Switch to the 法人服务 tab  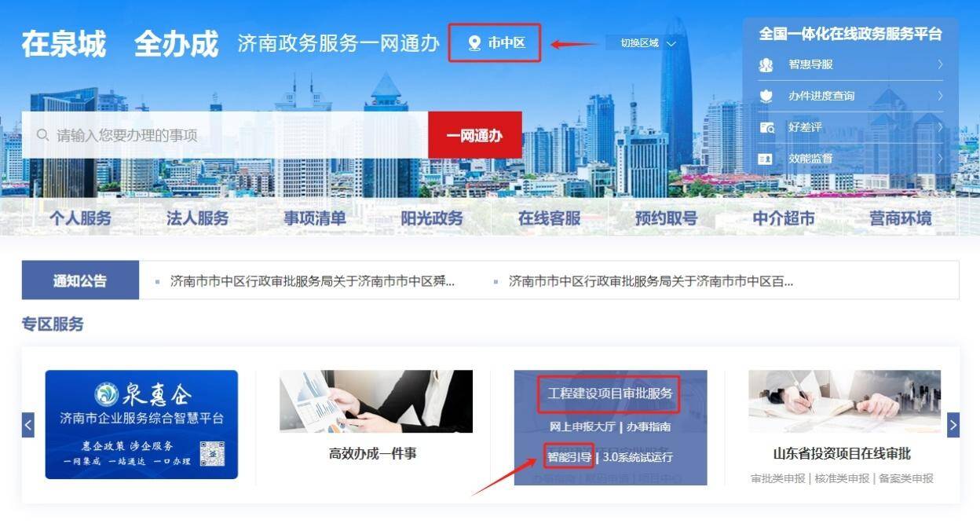pyautogui.click(x=197, y=218)
